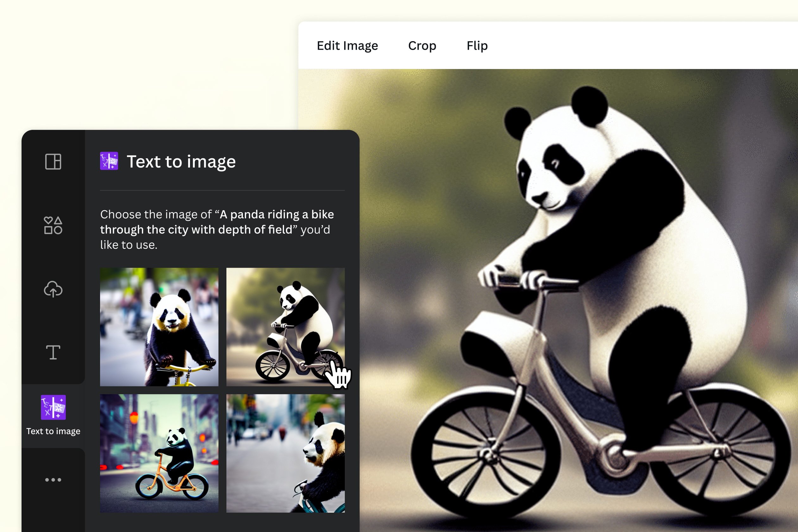Select the More options icon
This screenshot has width=798, height=532.
(x=53, y=480)
